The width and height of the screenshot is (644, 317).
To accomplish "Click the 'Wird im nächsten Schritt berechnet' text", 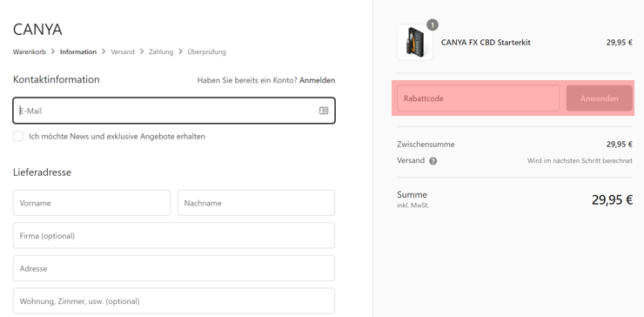I will pyautogui.click(x=580, y=161).
